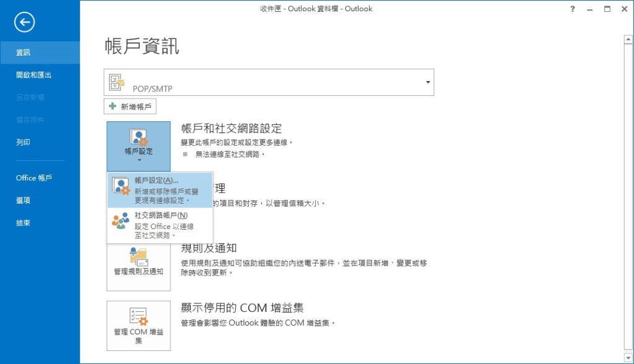The image size is (634, 364).
Task: Click the 帳戶設定 large button icon
Action: pos(138,138)
